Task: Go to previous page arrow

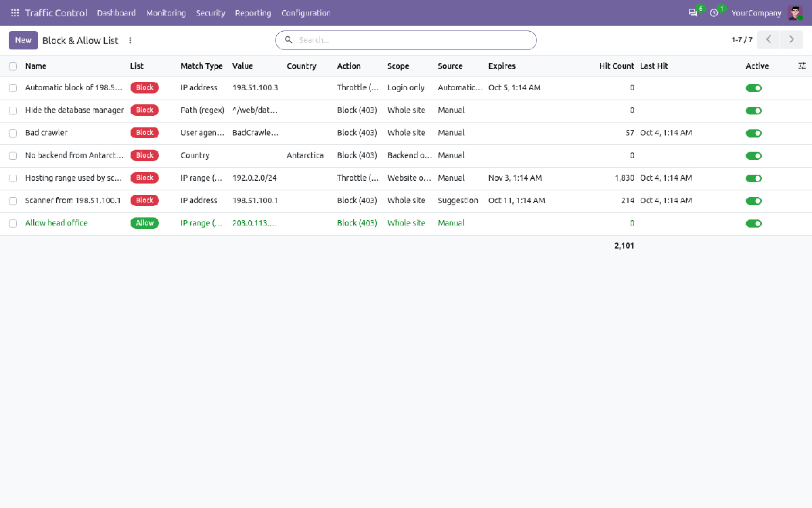Action: pyautogui.click(x=768, y=40)
